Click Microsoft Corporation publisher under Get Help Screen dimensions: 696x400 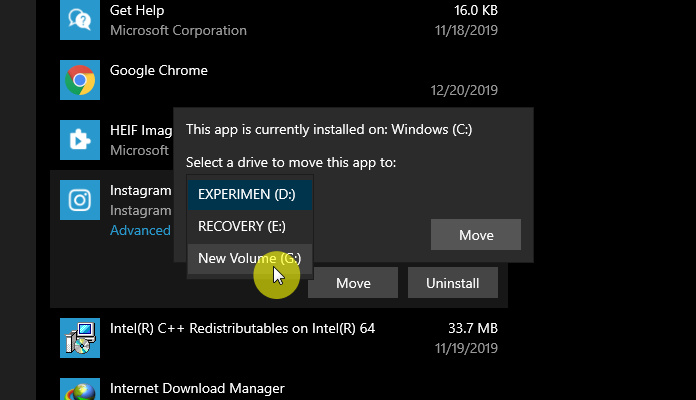coord(178,31)
